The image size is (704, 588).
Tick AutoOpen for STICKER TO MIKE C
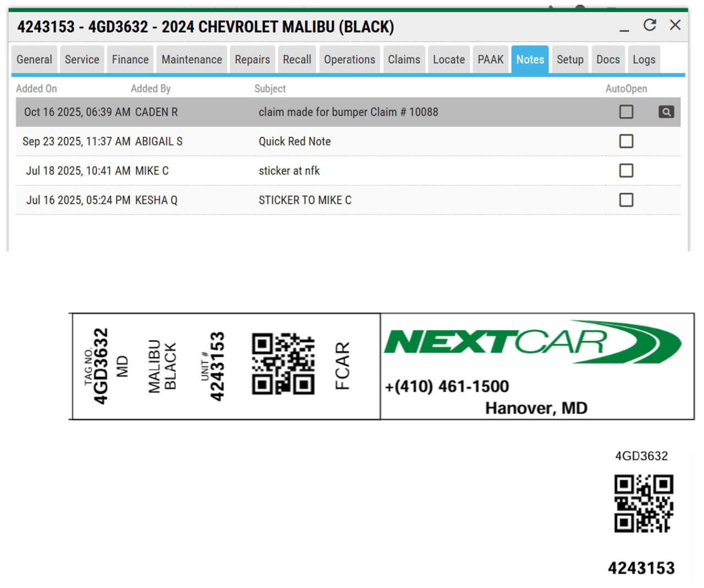coord(626,200)
